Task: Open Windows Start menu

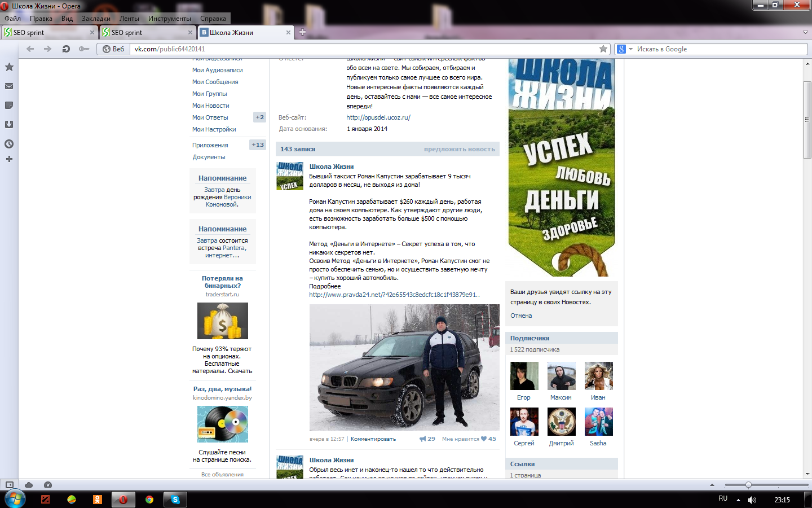Action: tap(15, 500)
